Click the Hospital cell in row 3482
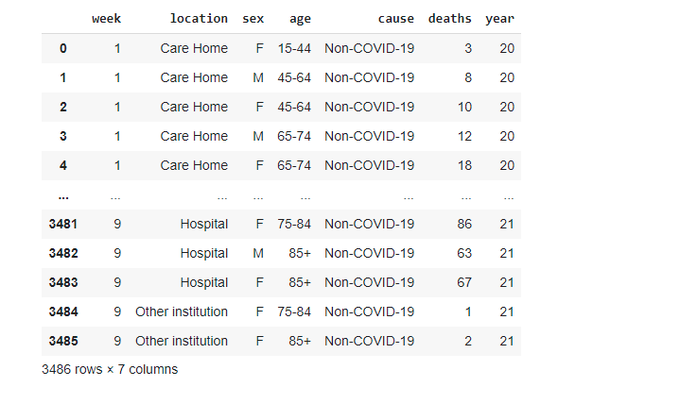Viewport: 680px width, 404px height. coord(204,253)
